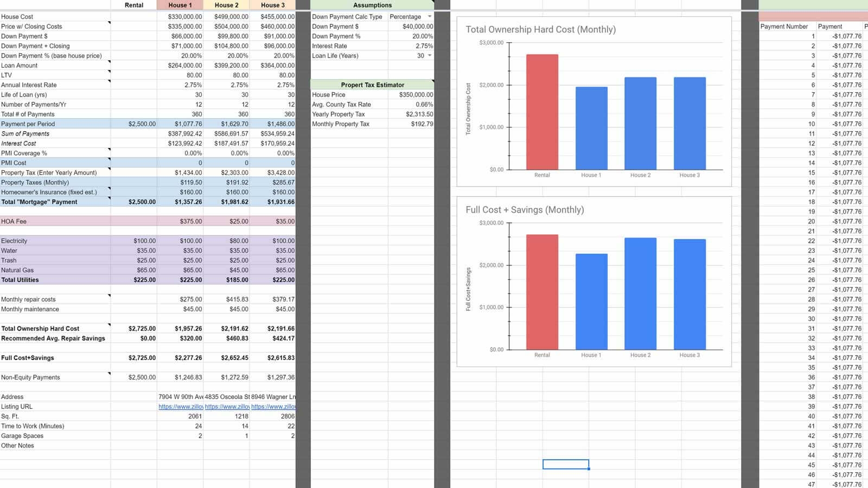Click the note marker on Monthly repair costs
The width and height of the screenshot is (868, 488).
110,296
